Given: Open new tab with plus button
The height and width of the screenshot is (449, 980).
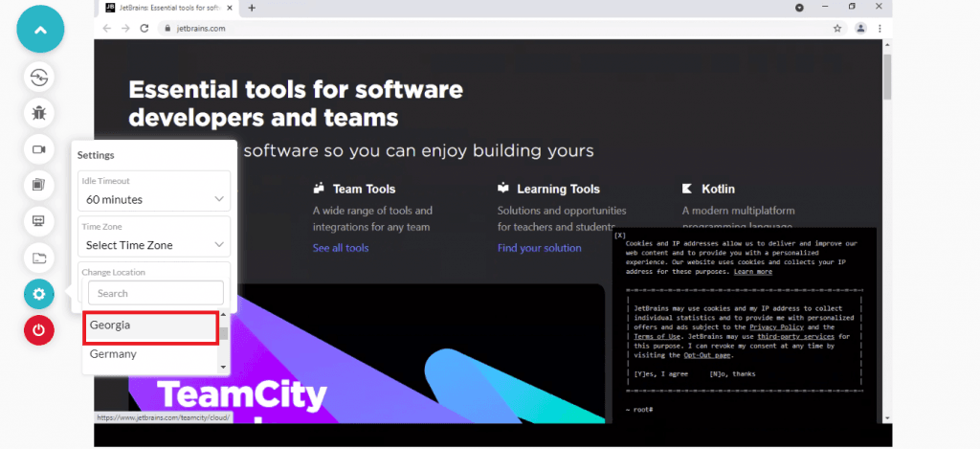Looking at the screenshot, I should coord(252,8).
